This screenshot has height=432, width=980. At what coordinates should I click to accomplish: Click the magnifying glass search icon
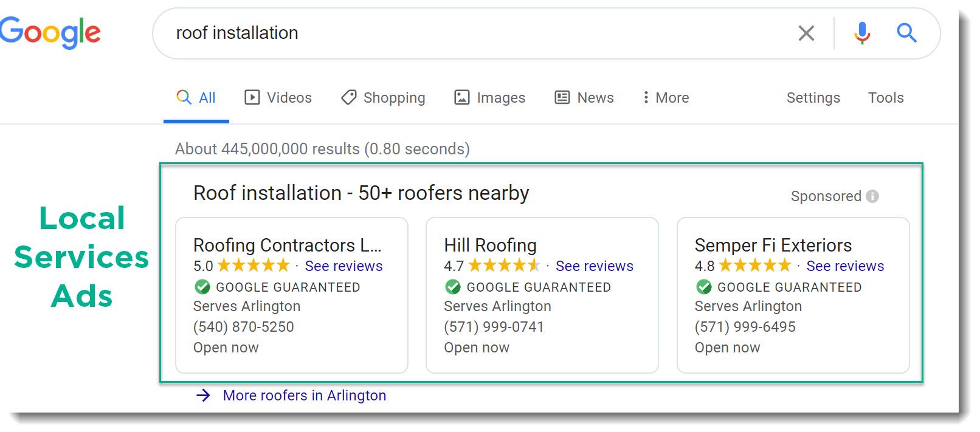coord(906,33)
